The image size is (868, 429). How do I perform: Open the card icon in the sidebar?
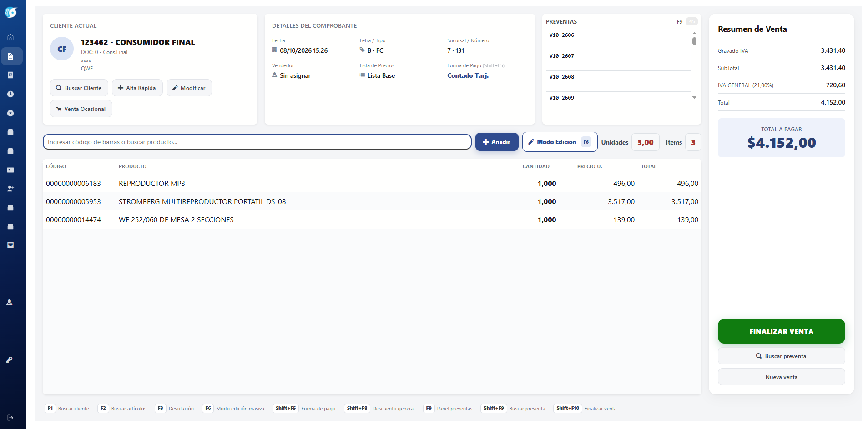click(x=10, y=170)
